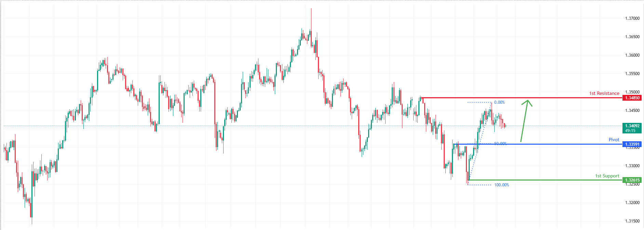Viewport: 644px width, 230px height.
Task: Click the 1.36500 price axis label
Action: [632, 37]
